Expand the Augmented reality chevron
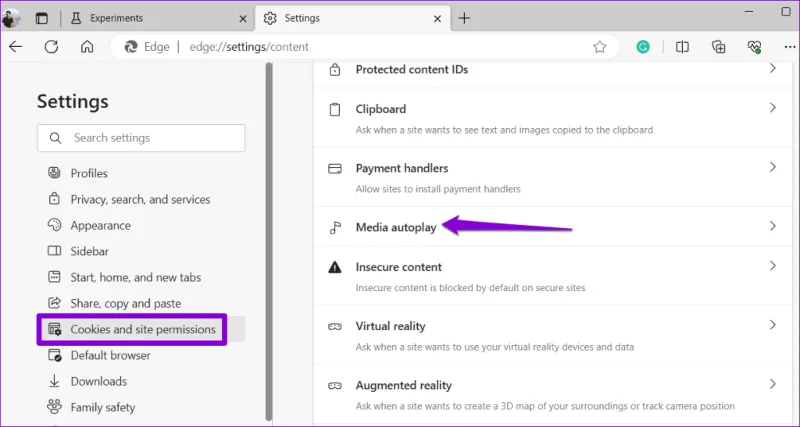This screenshot has width=800, height=427. coord(772,384)
